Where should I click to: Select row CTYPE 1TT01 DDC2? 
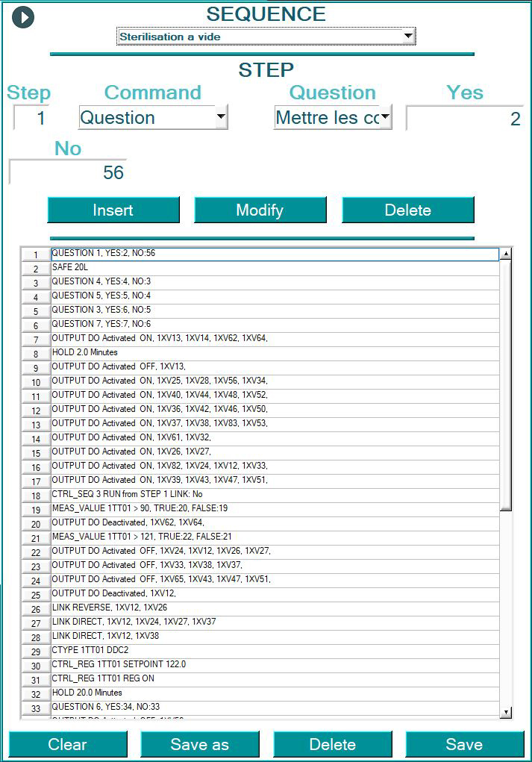coord(275,652)
